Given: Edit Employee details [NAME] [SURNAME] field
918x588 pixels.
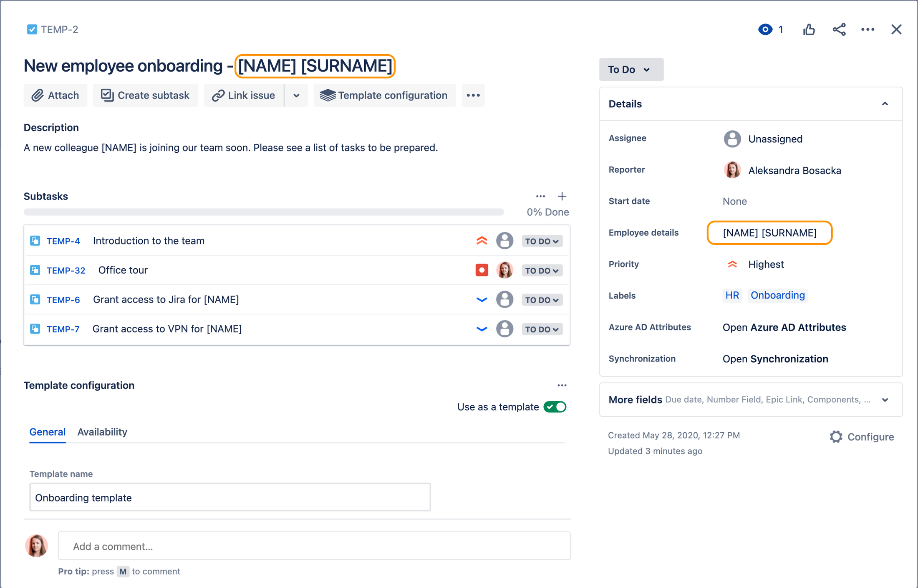Looking at the screenshot, I should (x=769, y=232).
